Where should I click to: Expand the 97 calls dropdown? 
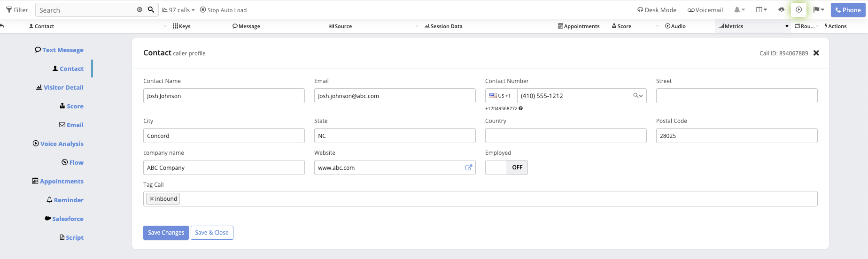(x=178, y=10)
